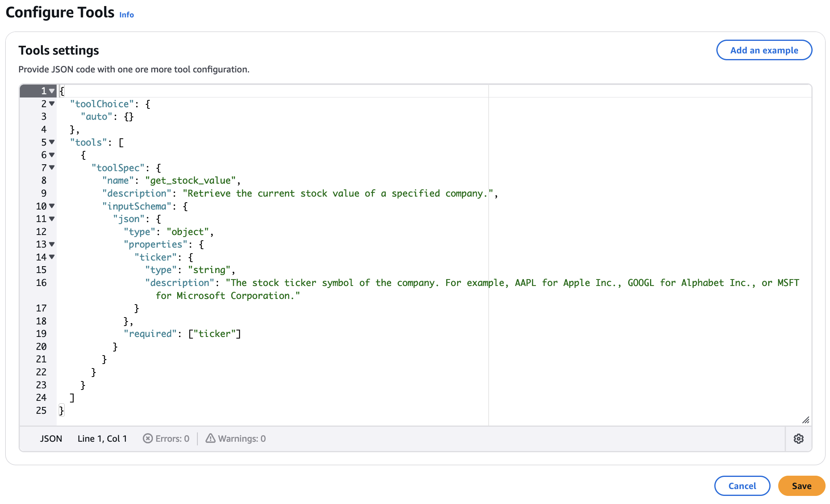Collapse line 1 root object fold arrow
Image resolution: width=830 pixels, height=504 pixels.
tap(52, 91)
